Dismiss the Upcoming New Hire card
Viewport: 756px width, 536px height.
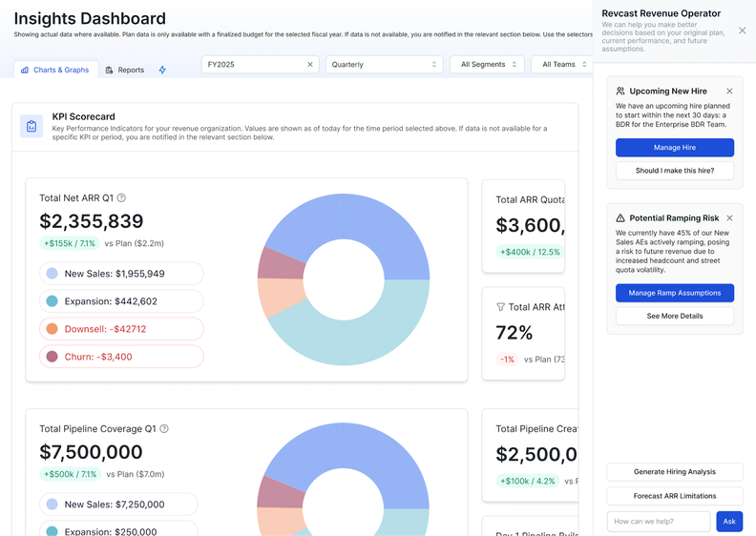[729, 91]
